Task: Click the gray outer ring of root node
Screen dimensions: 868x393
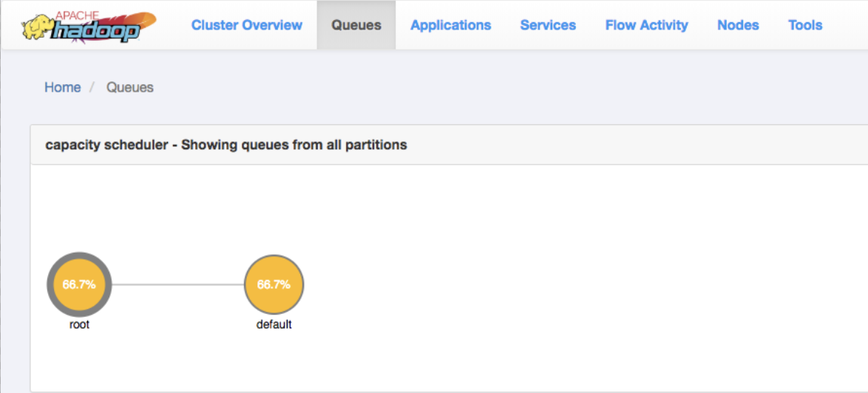Action: tap(51, 284)
